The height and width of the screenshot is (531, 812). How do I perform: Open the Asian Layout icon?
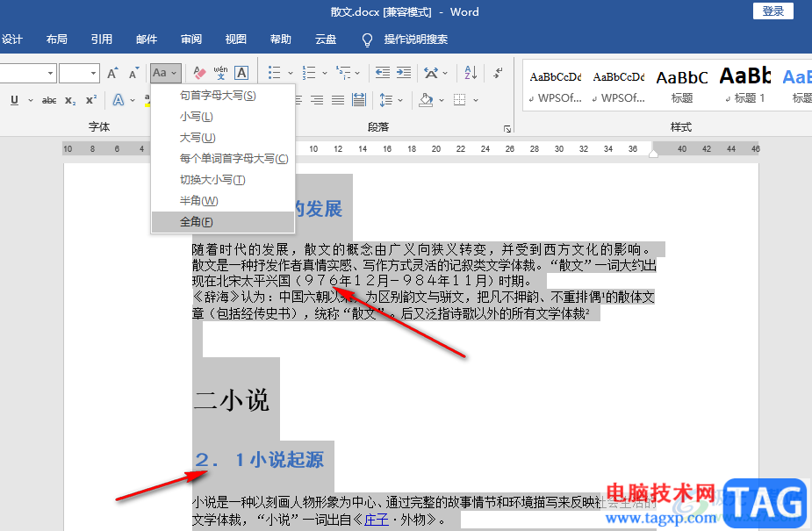point(431,73)
